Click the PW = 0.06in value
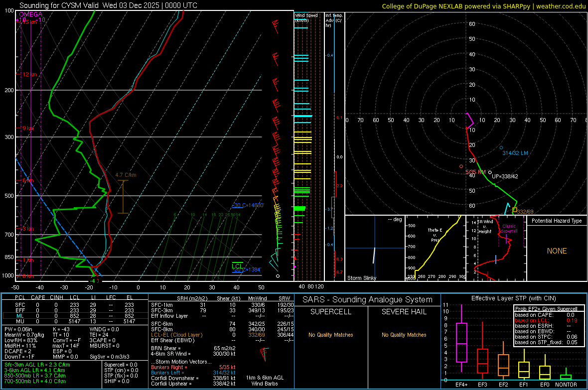The image size is (588, 390). [x=18, y=329]
